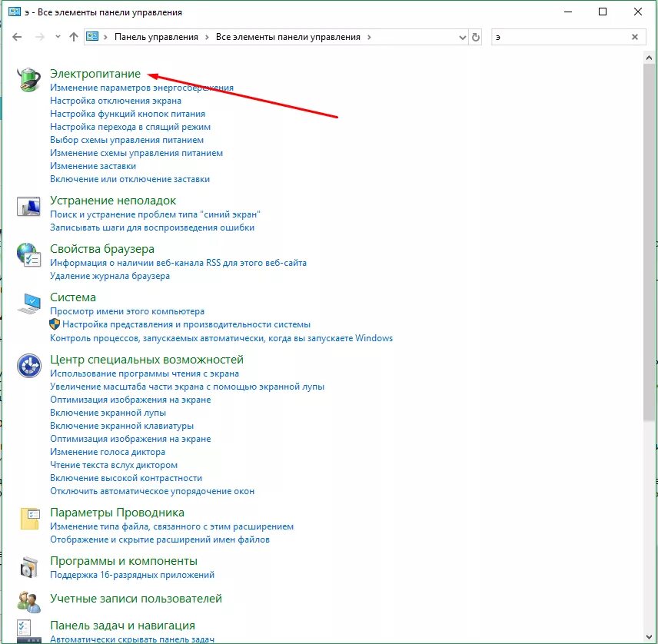Go up one level with up arrow
Screen dimensions: 658x644
(x=74, y=37)
